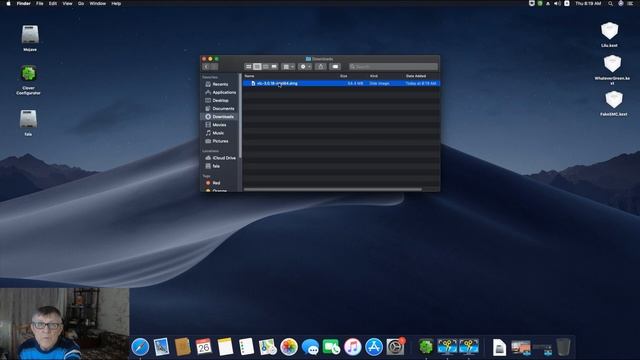Image resolution: width=640 pixels, height=360 pixels.
Task: Select the Lilu.kext desktop file
Action: coord(609,34)
